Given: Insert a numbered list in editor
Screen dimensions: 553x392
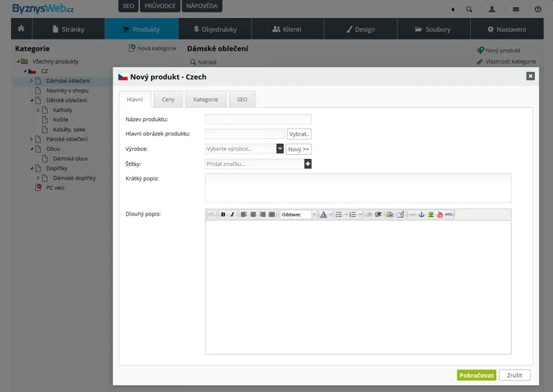Looking at the screenshot, I should 353,214.
